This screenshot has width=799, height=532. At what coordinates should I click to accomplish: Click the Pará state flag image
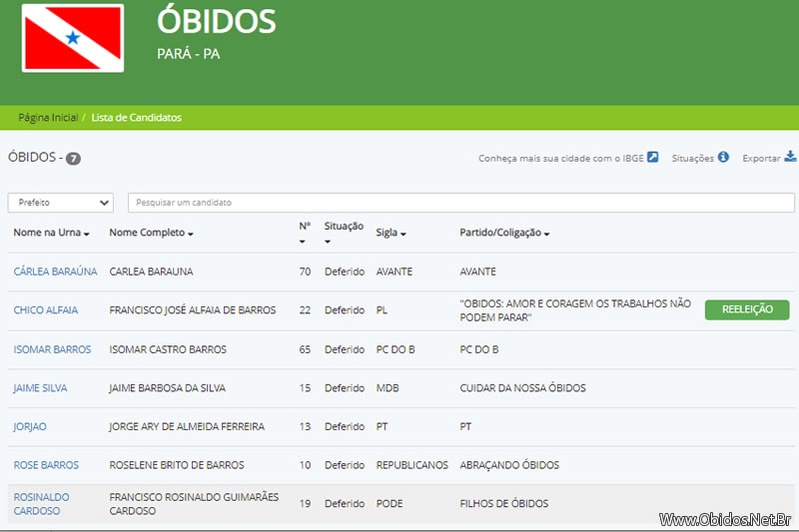[x=73, y=38]
